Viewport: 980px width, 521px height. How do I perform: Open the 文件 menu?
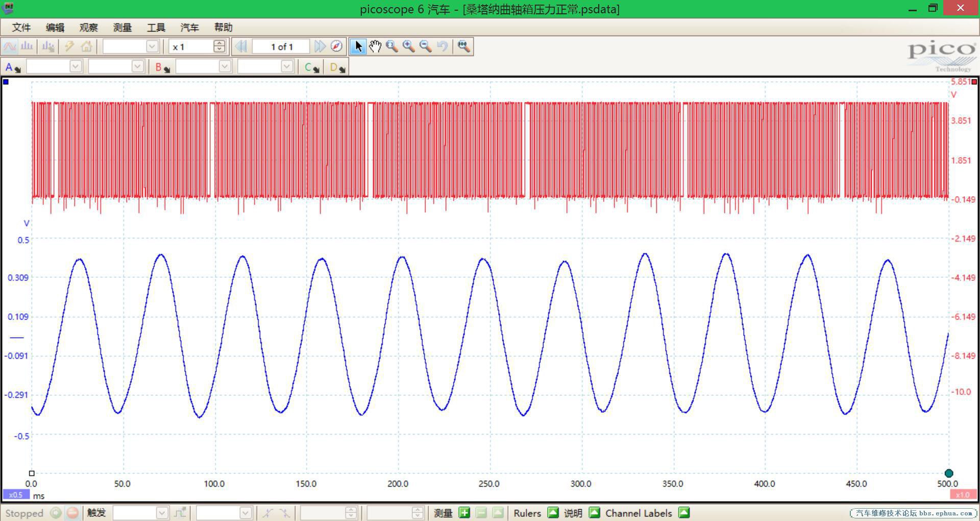coord(21,28)
